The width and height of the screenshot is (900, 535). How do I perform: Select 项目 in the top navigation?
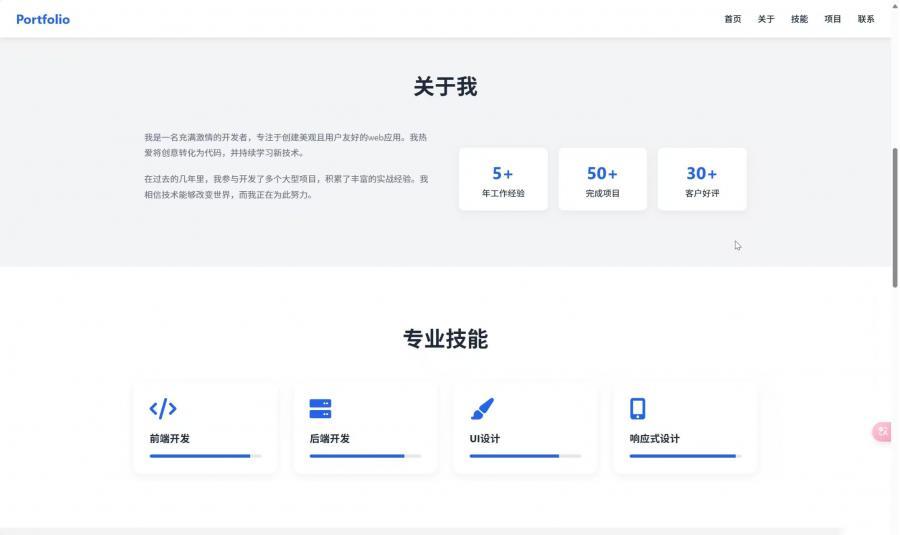tap(833, 19)
